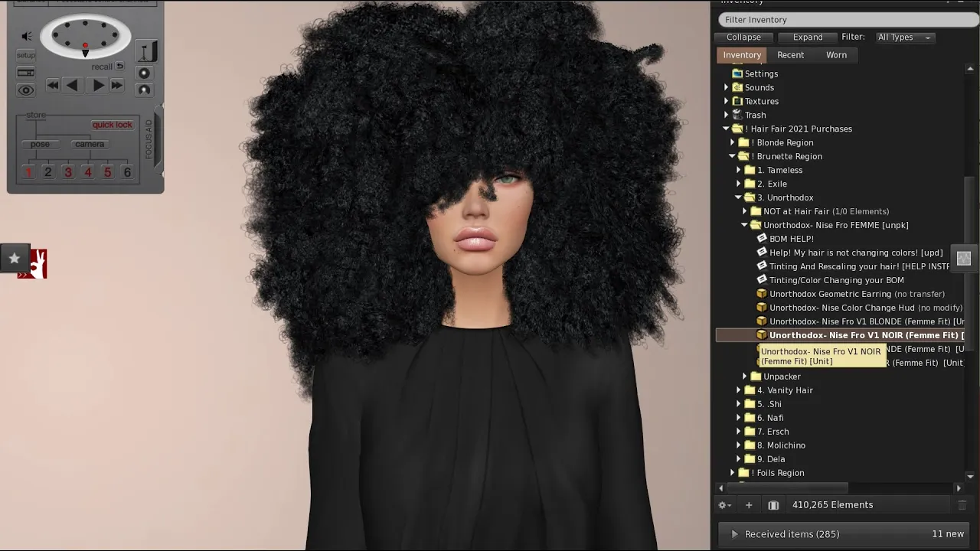Expand the ! Blonde Region folder
The width and height of the screenshot is (980, 551).
(x=733, y=143)
